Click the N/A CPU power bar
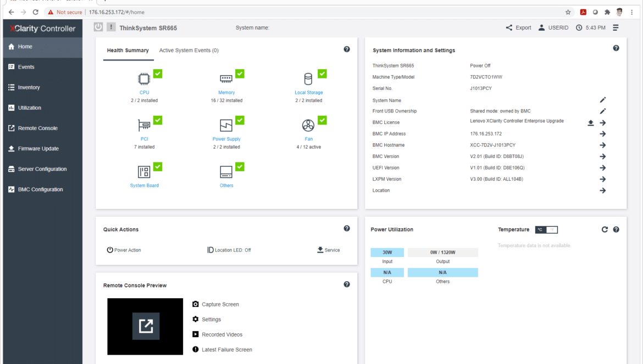643x364 pixels. (x=387, y=272)
